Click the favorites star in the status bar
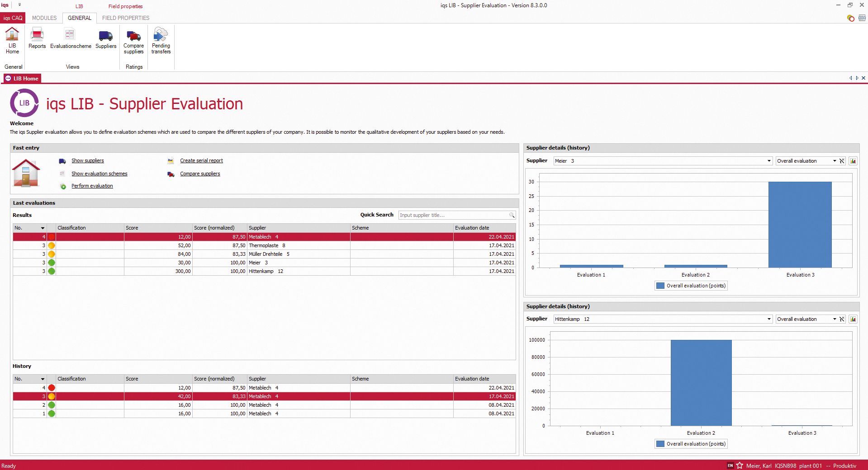The width and height of the screenshot is (868, 470). (x=739, y=465)
